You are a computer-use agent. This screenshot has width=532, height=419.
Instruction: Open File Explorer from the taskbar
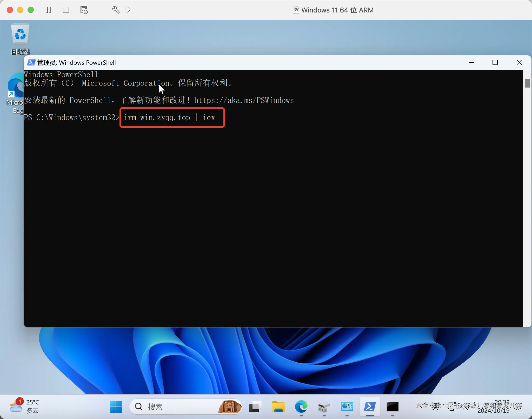click(x=278, y=407)
